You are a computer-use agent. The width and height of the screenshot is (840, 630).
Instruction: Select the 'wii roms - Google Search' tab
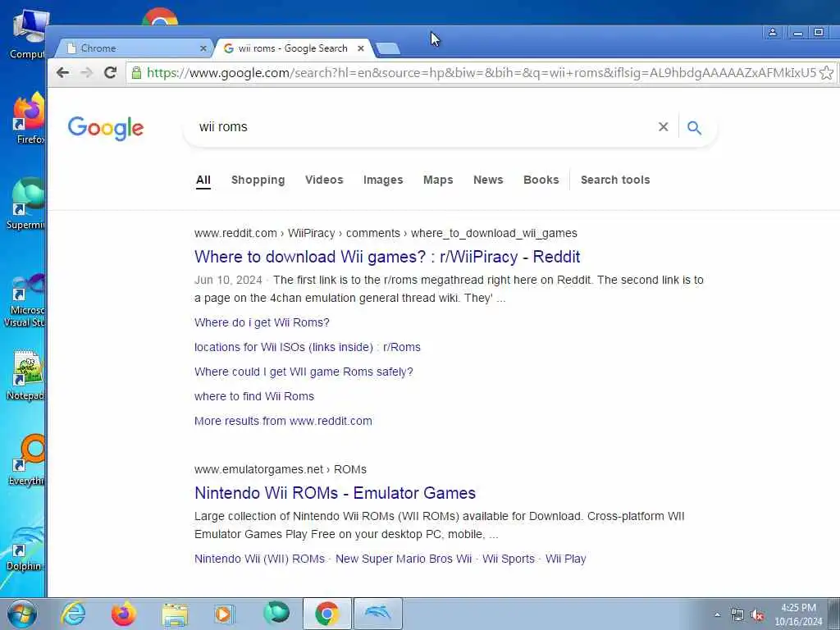click(x=293, y=48)
